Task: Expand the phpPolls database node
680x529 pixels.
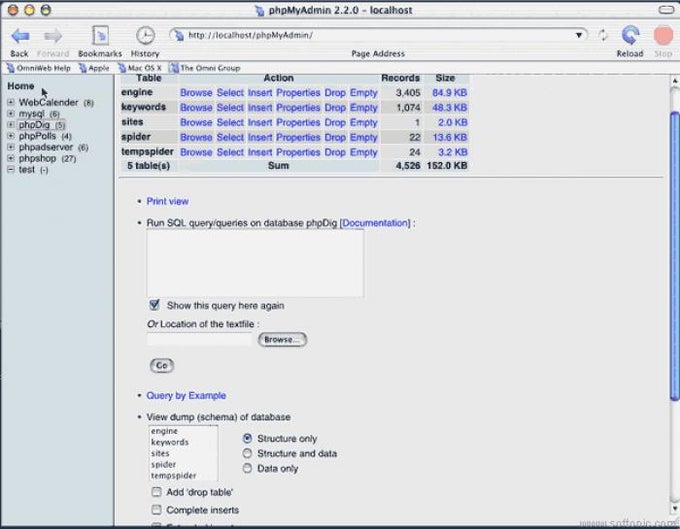Action: click(x=11, y=136)
